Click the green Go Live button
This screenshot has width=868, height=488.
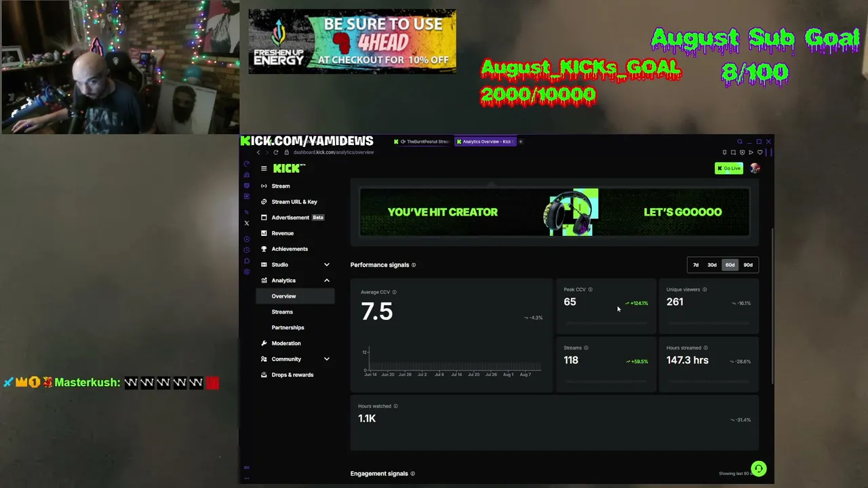coord(729,168)
